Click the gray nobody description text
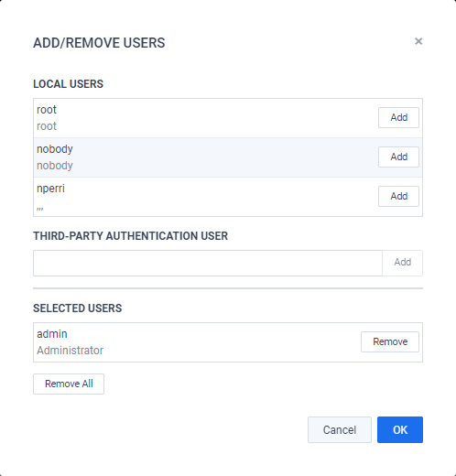 tap(55, 166)
